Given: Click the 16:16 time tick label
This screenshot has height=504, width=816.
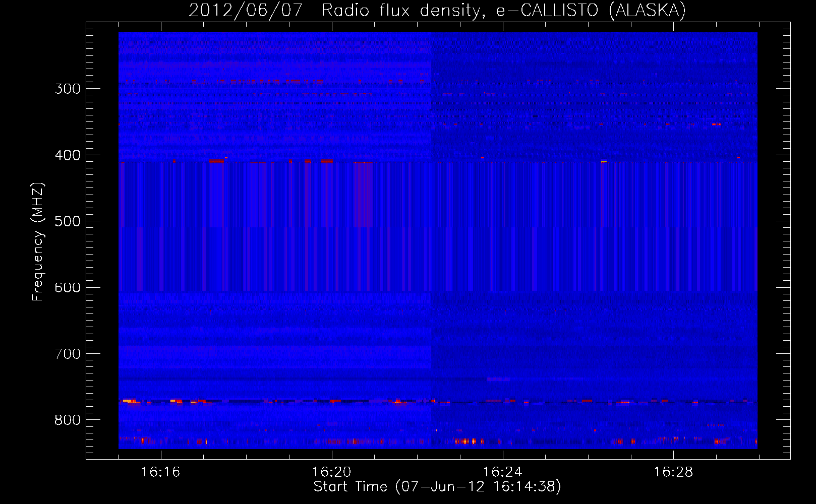Looking at the screenshot, I should [x=160, y=472].
